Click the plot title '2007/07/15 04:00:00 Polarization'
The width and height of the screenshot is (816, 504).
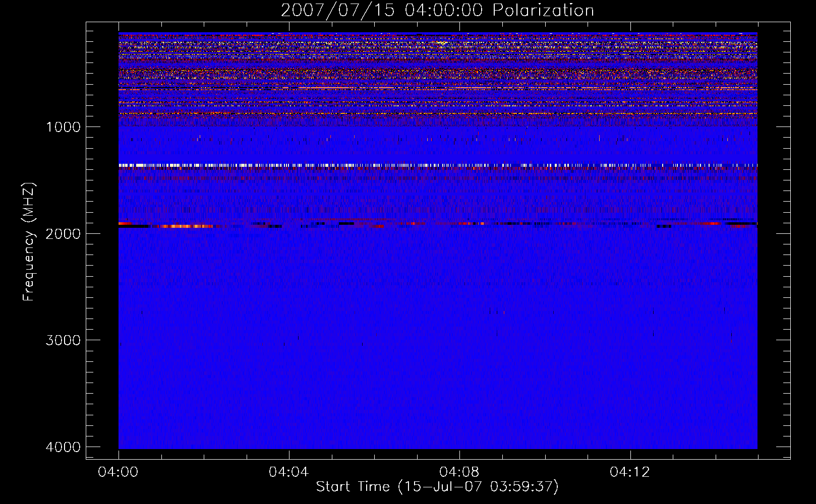tap(437, 11)
